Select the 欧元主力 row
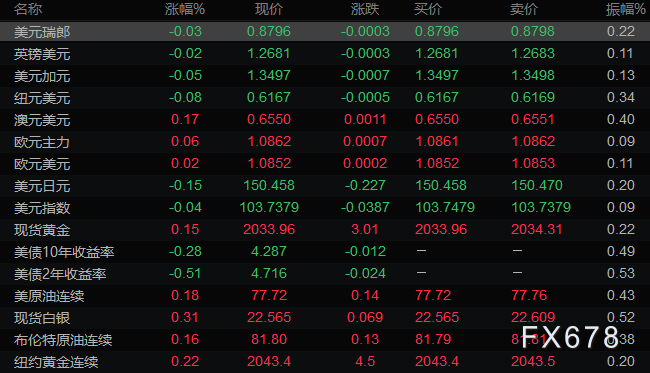Screen dimensions: 650x373 (325, 141)
